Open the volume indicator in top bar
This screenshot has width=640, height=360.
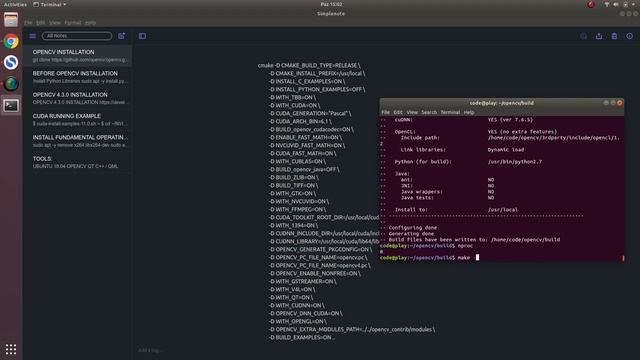[616, 4]
